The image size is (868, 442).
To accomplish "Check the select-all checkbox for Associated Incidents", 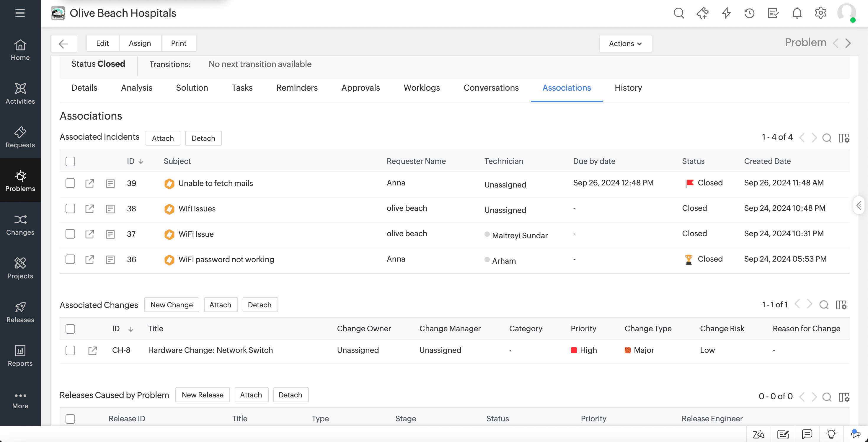I will 70,162.
